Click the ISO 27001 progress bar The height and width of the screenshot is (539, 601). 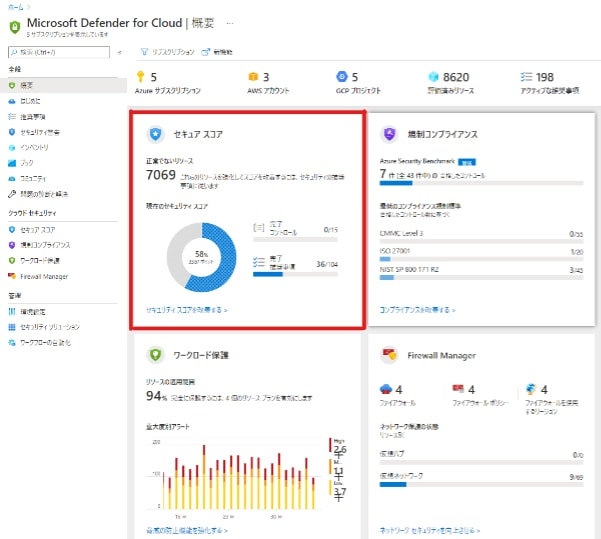point(481,259)
